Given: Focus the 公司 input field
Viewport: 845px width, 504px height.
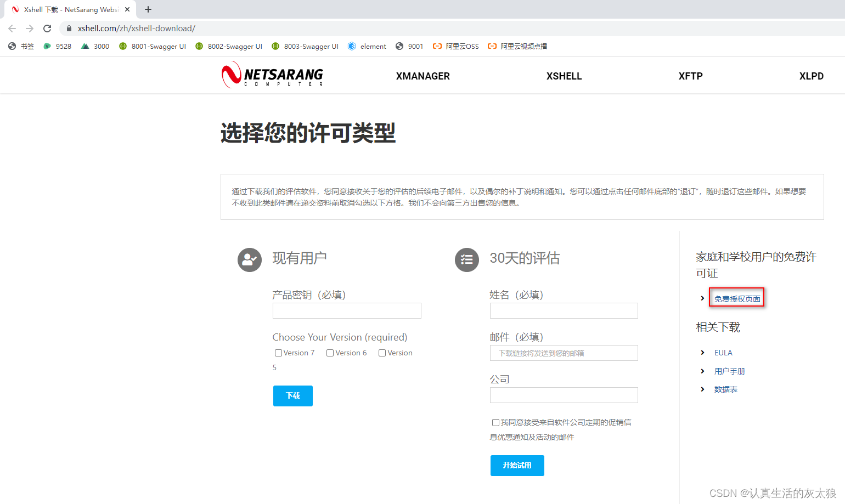Looking at the screenshot, I should (564, 395).
